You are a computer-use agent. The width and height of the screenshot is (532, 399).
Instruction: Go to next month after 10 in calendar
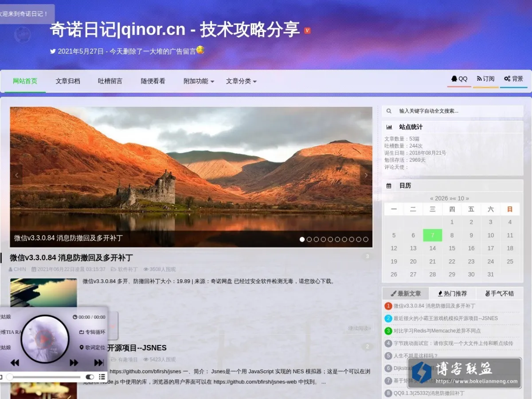(467, 198)
